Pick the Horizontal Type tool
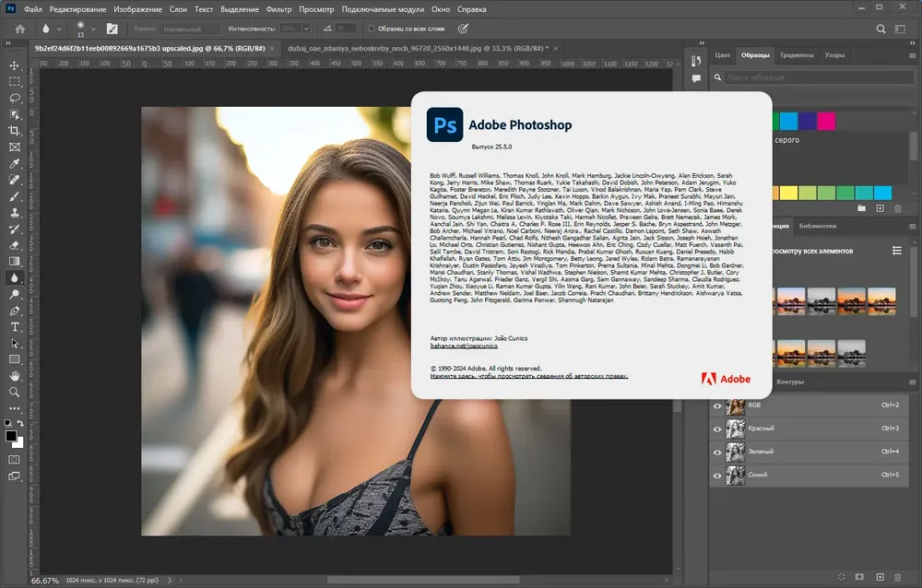 tap(15, 327)
